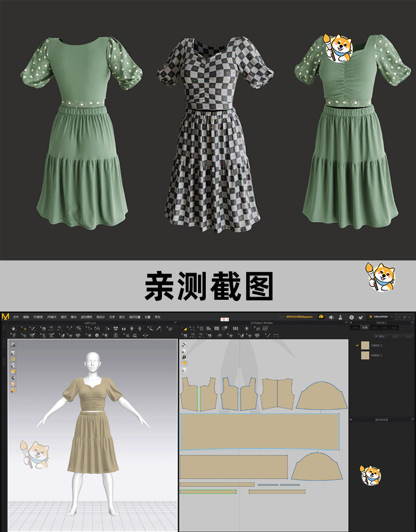Image resolution: width=416 pixels, height=532 pixels.
Task: Click the avatar head icon in 3D side toolbar
Action: tap(13, 383)
